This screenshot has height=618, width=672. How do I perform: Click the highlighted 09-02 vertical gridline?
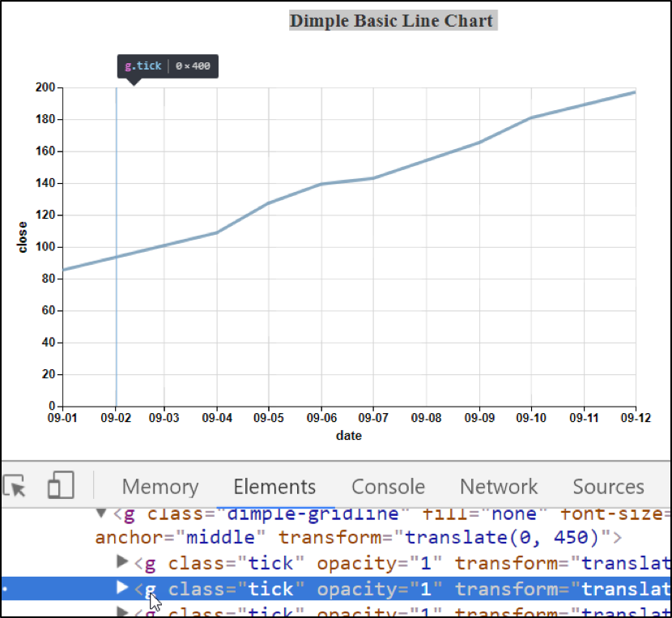[x=116, y=247]
